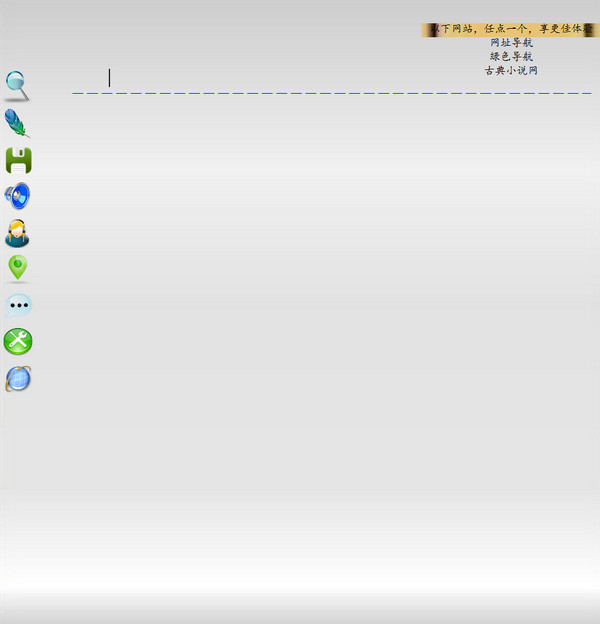The width and height of the screenshot is (600, 624).
Task: Select the green feather quill icon
Action: coord(17,123)
